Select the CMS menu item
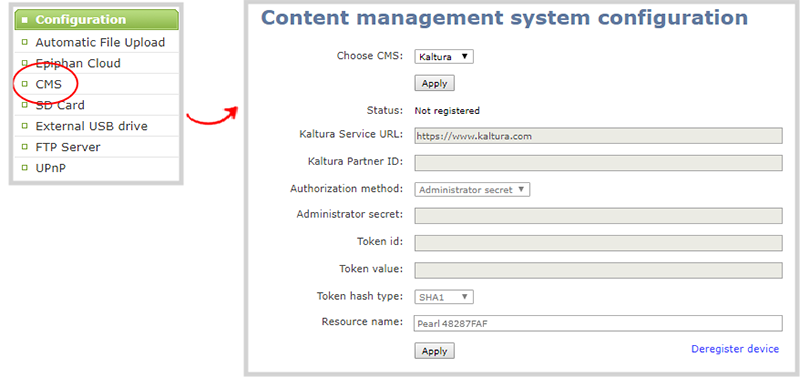800x377 pixels. coord(48,84)
